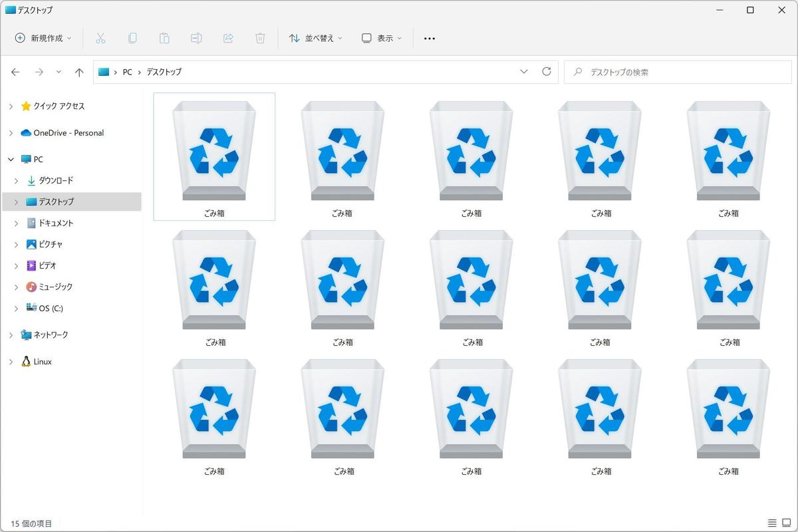Collapse the PC tree node

click(x=11, y=160)
